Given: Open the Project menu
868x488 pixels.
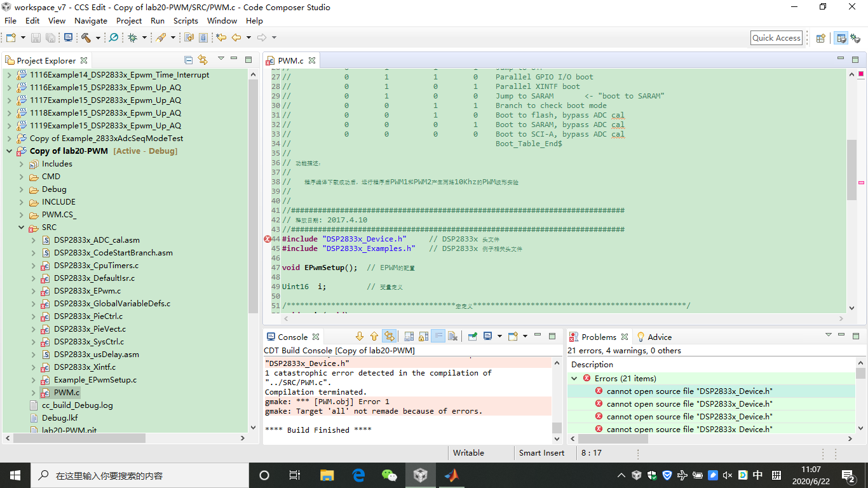Looking at the screenshot, I should pyautogui.click(x=129, y=20).
